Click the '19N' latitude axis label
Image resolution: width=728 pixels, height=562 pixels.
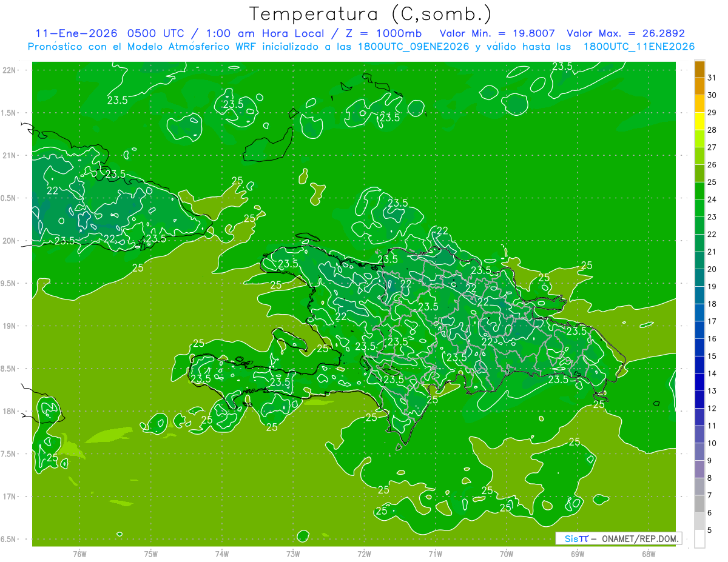pos(10,326)
